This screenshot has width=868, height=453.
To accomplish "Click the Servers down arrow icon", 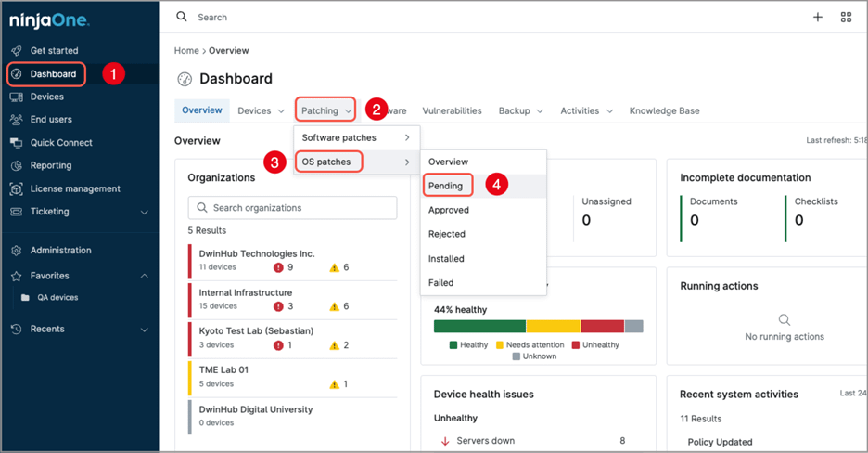I will (x=444, y=441).
